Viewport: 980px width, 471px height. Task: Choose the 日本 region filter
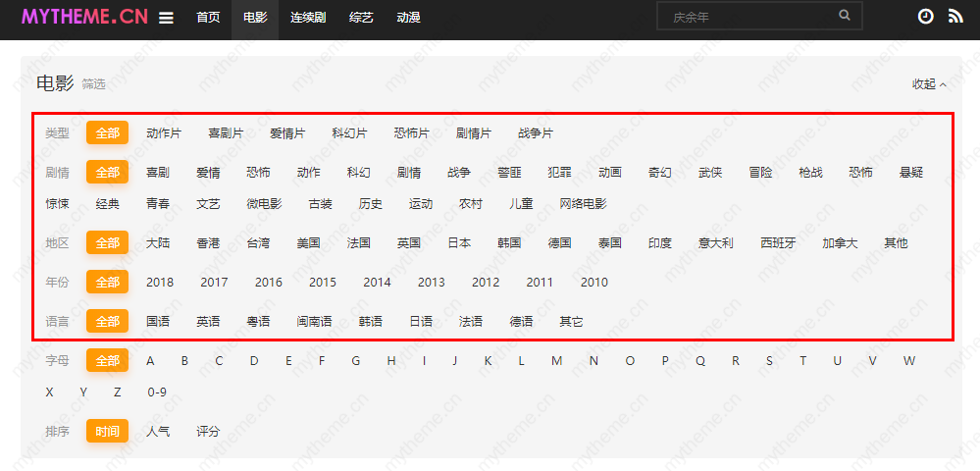coord(459,243)
